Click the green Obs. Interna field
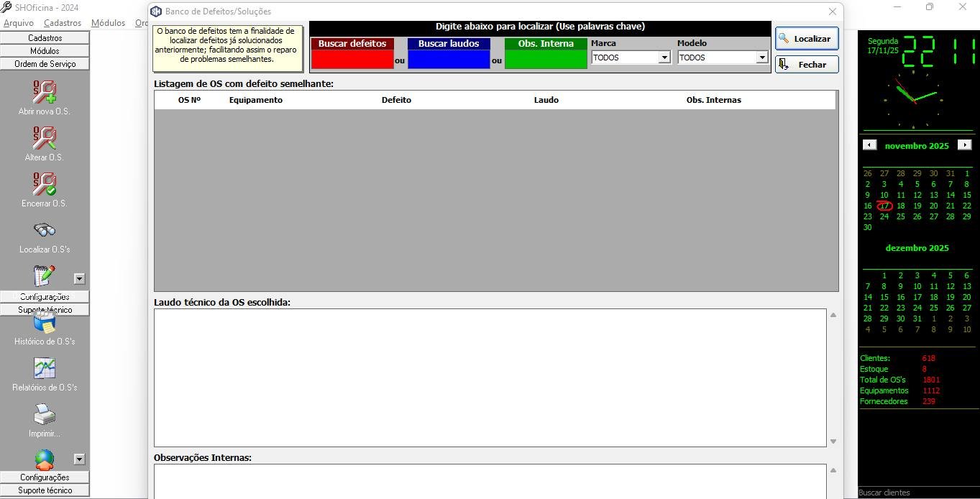 coord(546,60)
